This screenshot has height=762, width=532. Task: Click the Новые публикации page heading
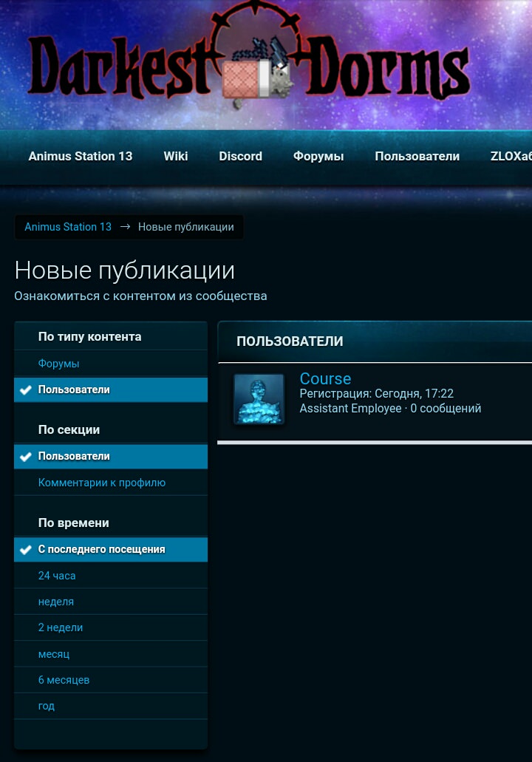click(x=124, y=271)
